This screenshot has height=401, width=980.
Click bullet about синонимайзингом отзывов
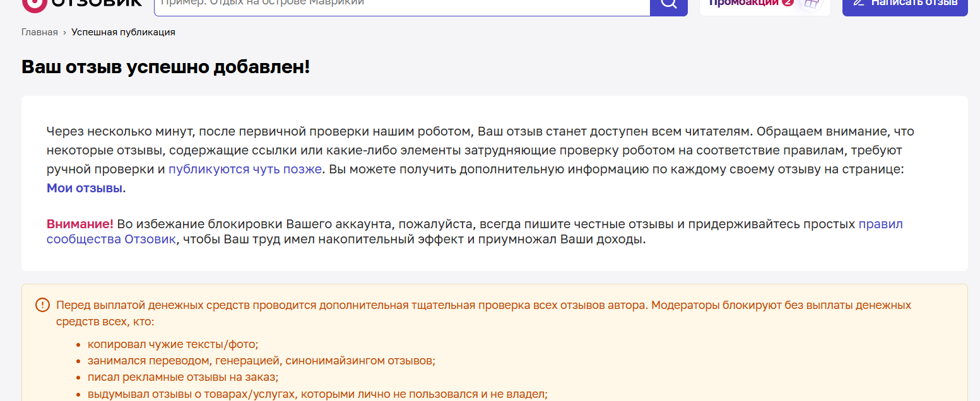(261, 361)
